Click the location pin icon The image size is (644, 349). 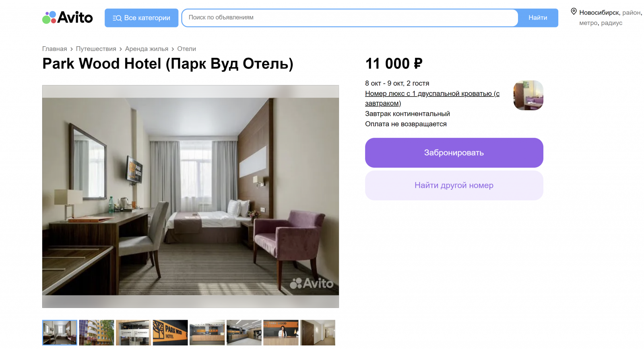[574, 12]
